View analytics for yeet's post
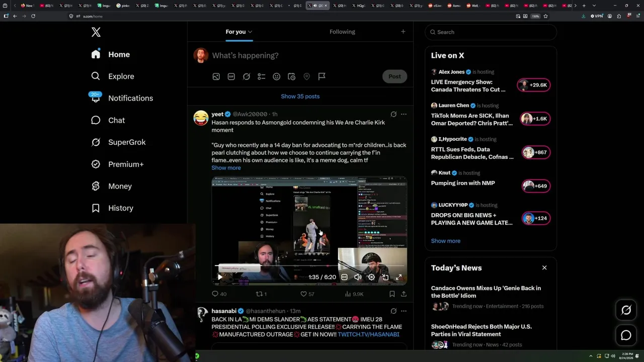The width and height of the screenshot is (644, 362). 354,294
